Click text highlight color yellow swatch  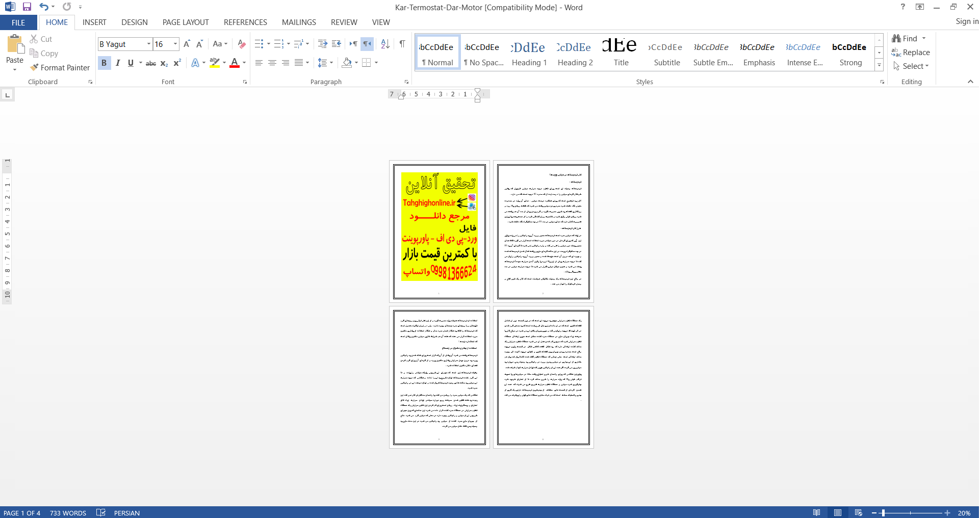(215, 63)
